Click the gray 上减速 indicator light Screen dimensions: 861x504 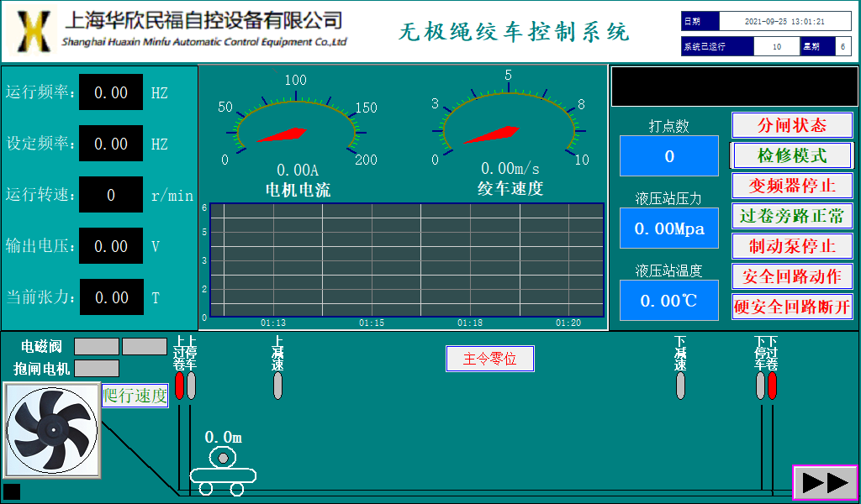point(278,385)
